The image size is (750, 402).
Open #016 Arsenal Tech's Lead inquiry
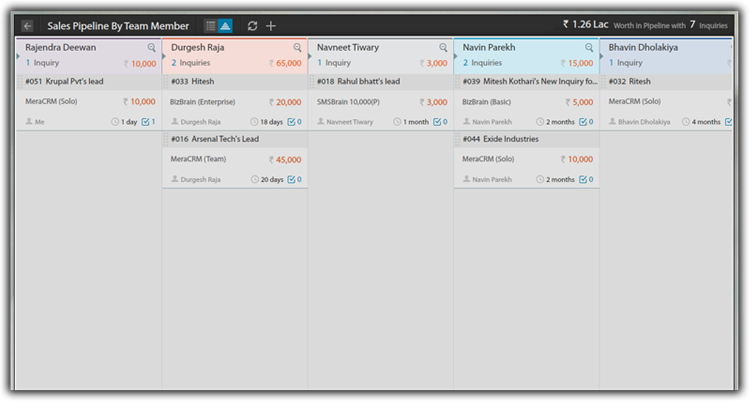215,139
